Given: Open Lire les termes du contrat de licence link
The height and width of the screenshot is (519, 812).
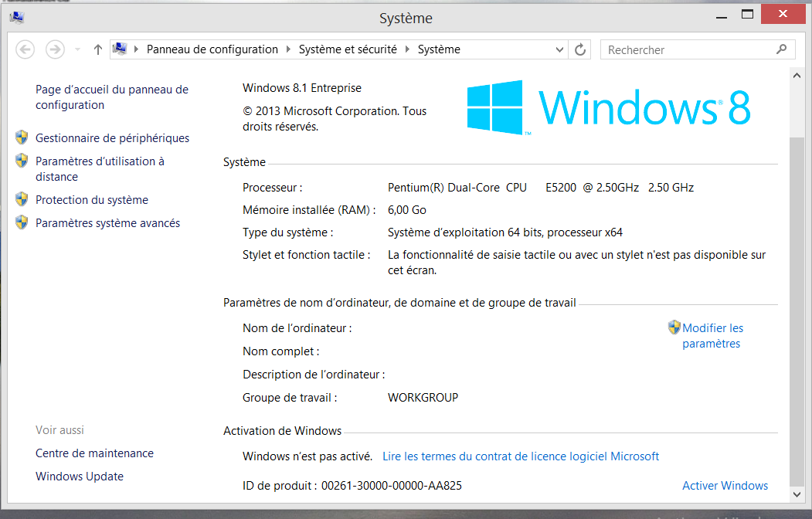Looking at the screenshot, I should [521, 456].
